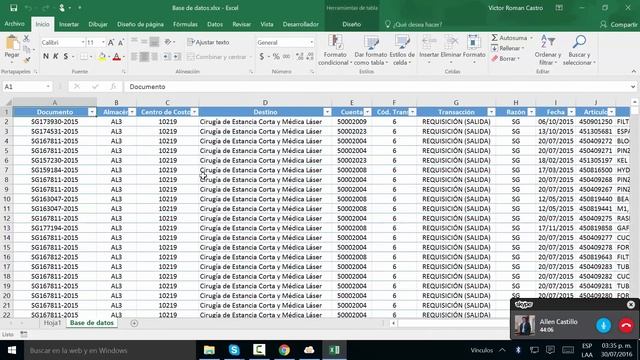640x360 pixels.
Task: Switch to the Diseño table tools tab
Action: click(352, 24)
